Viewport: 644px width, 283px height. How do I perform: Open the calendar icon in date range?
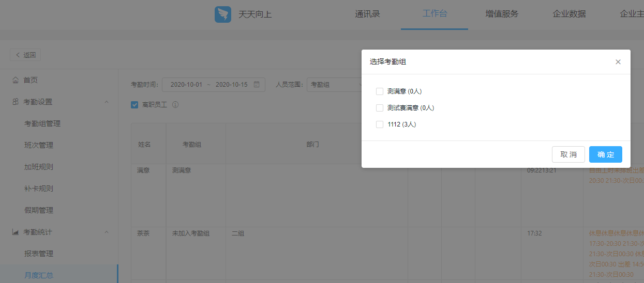pyautogui.click(x=257, y=84)
